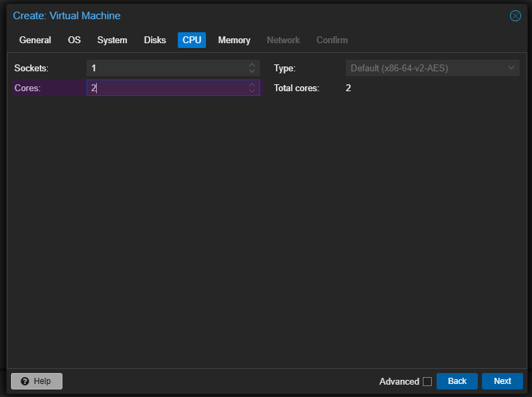The height and width of the screenshot is (397, 532).
Task: Go Back to the previous step
Action: (x=457, y=381)
